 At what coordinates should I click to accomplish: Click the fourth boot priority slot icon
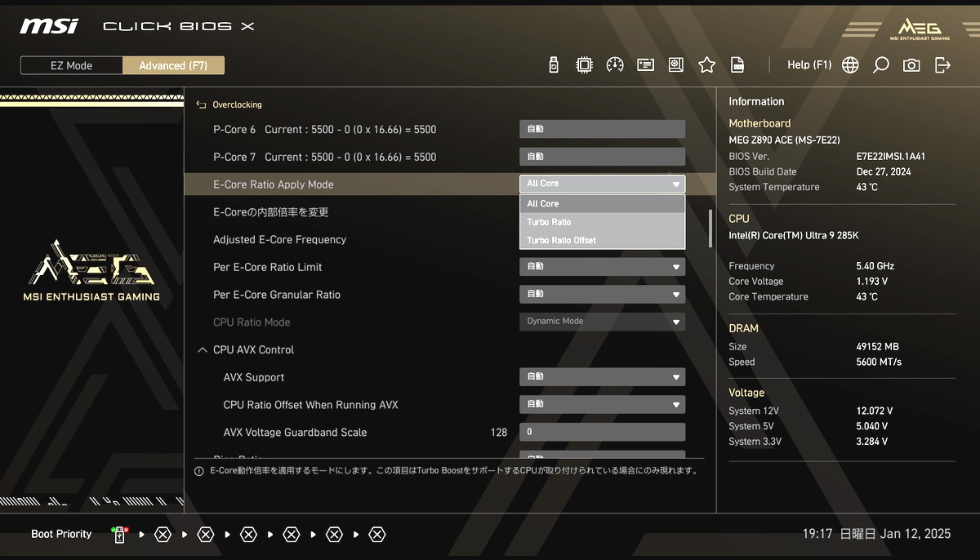[248, 535]
